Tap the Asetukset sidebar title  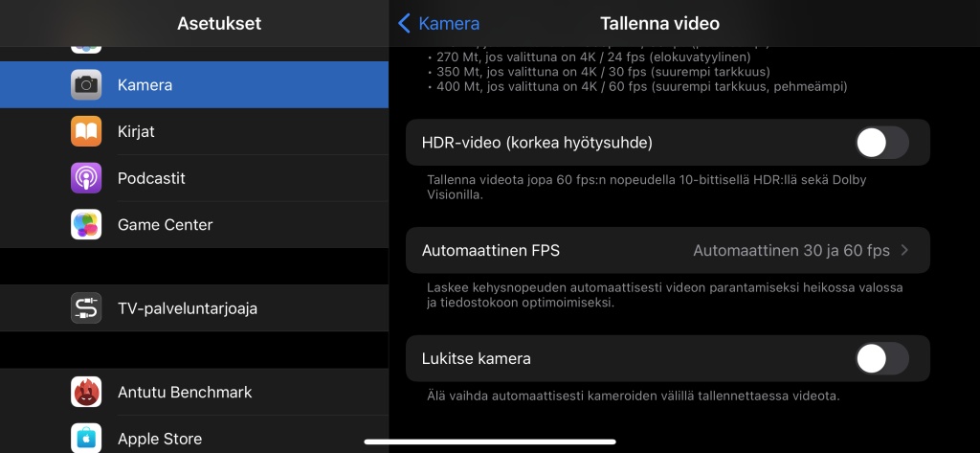pos(219,24)
